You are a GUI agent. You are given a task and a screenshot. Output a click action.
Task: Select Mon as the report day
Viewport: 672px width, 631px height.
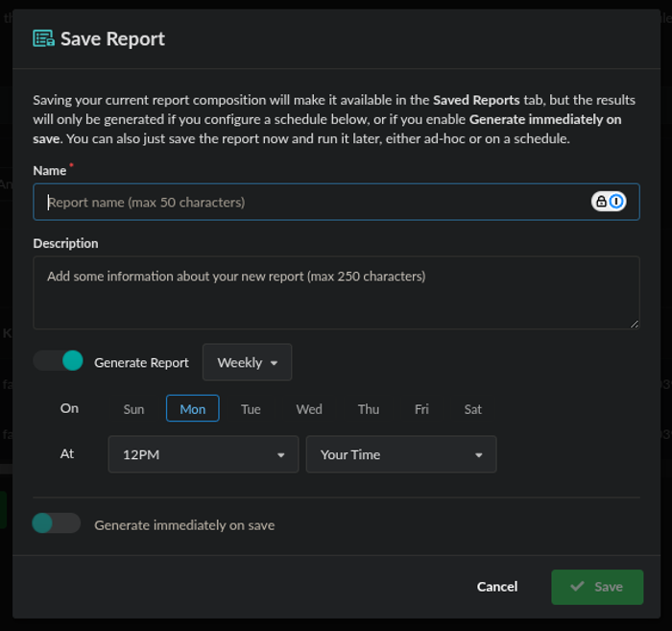pyautogui.click(x=192, y=409)
